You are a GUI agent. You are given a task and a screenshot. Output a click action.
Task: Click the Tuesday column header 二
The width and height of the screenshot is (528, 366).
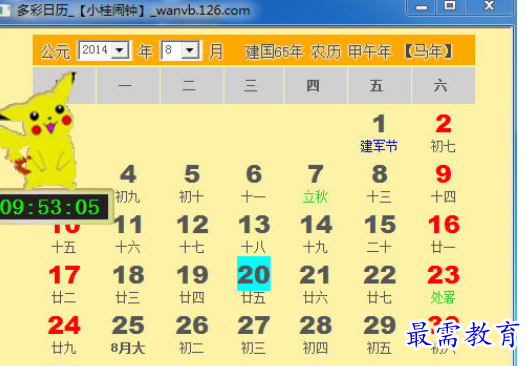point(192,86)
